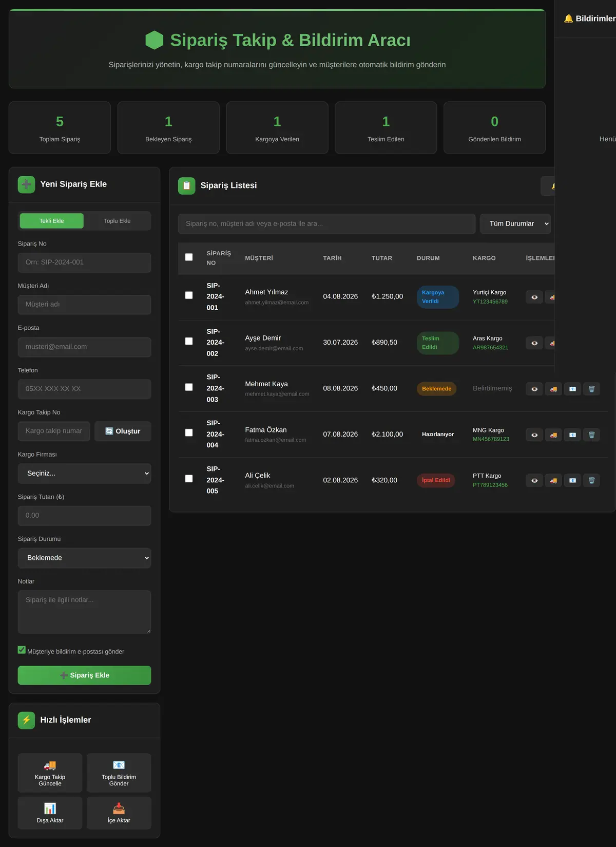
Task: Submit the form with Sipariş Ekle
Action: (84, 675)
